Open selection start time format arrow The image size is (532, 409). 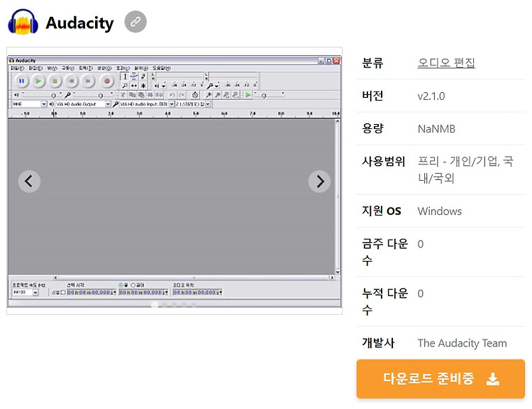tap(114, 292)
